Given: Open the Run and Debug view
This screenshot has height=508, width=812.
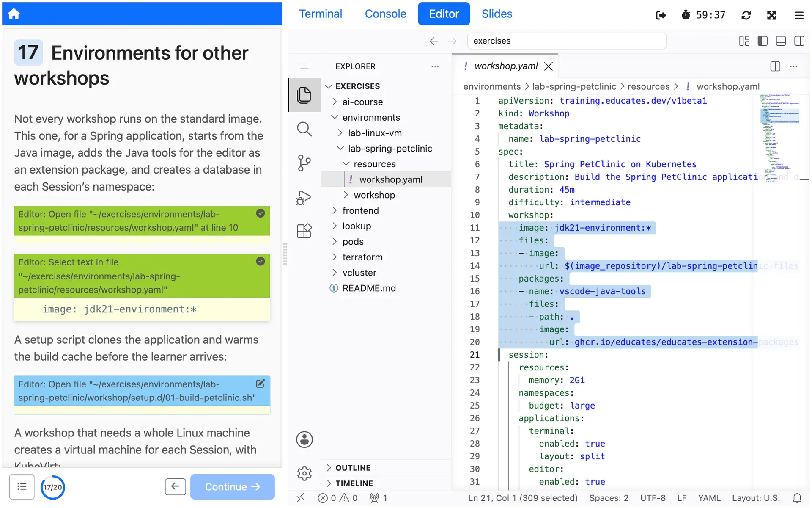Looking at the screenshot, I should 304,197.
